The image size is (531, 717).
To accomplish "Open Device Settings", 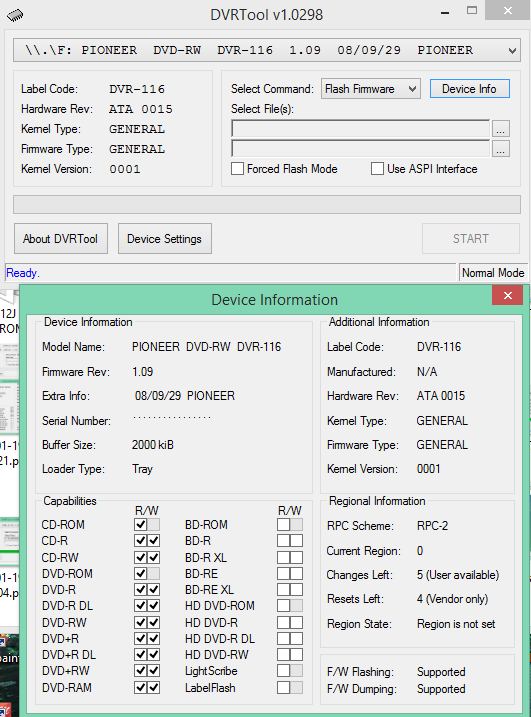I will point(165,239).
